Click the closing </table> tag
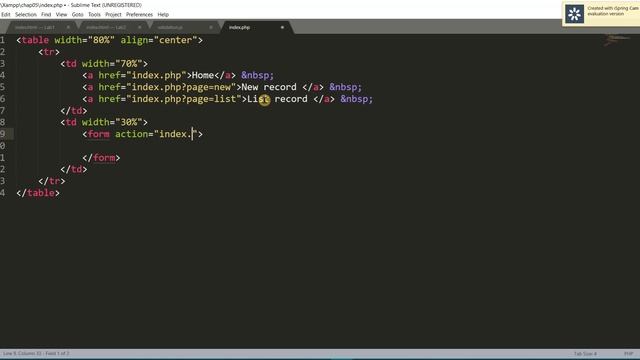Screen dimensions: 640x360 38,193
